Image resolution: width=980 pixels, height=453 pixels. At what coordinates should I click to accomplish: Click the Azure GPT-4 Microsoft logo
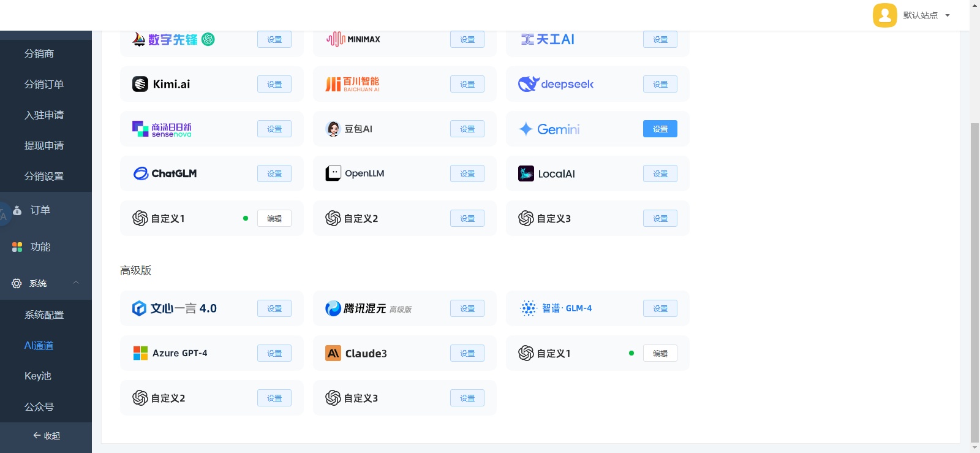click(x=140, y=353)
